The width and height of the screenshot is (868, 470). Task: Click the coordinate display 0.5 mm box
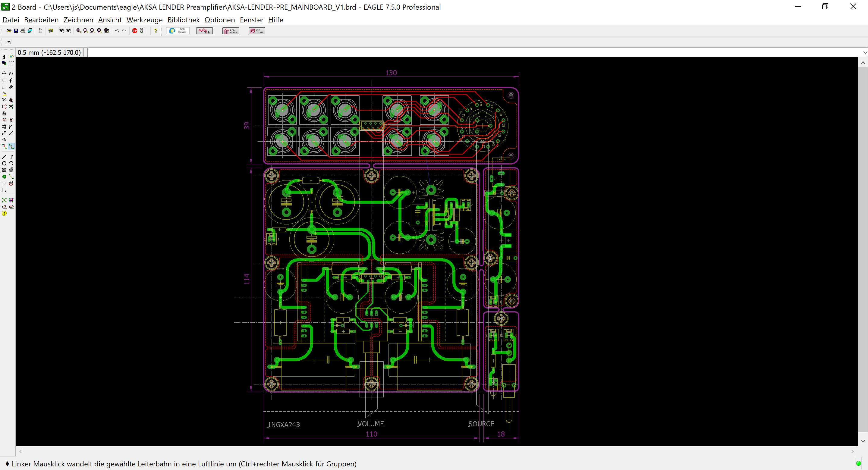tap(49, 52)
